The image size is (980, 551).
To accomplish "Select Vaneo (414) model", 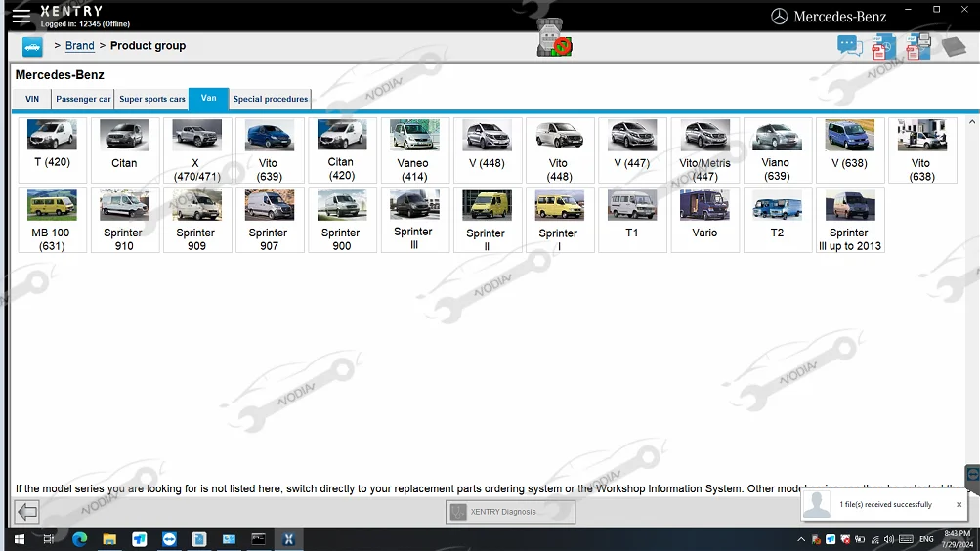I will click(x=414, y=149).
